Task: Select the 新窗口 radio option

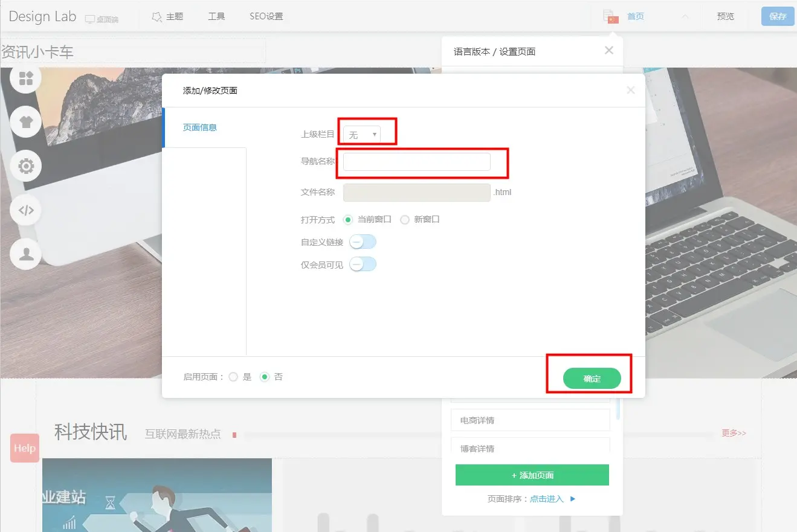Action: (405, 220)
